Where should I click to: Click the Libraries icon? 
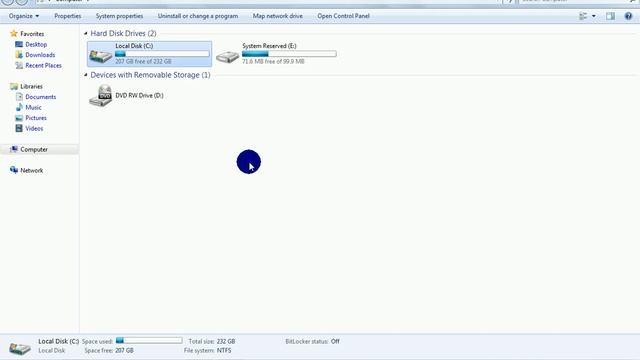(x=14, y=86)
